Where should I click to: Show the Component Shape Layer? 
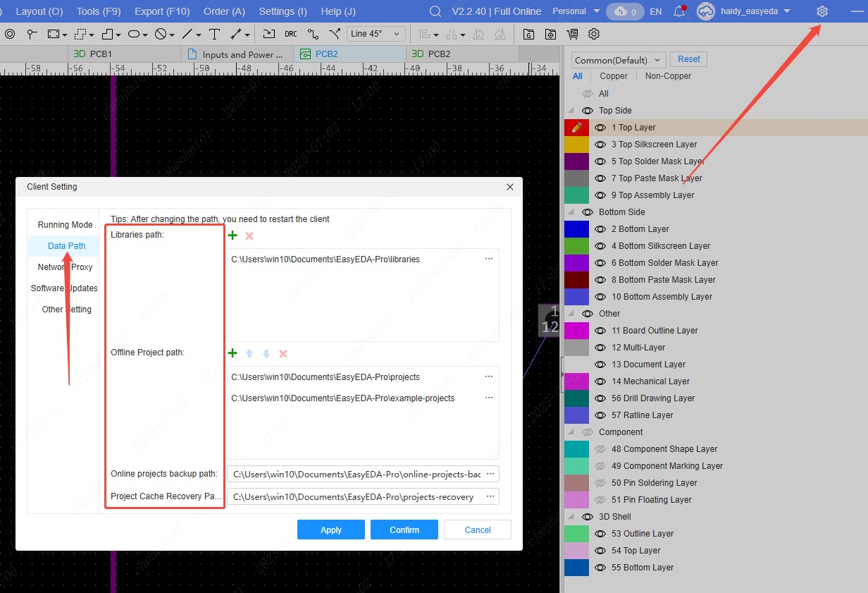click(600, 449)
